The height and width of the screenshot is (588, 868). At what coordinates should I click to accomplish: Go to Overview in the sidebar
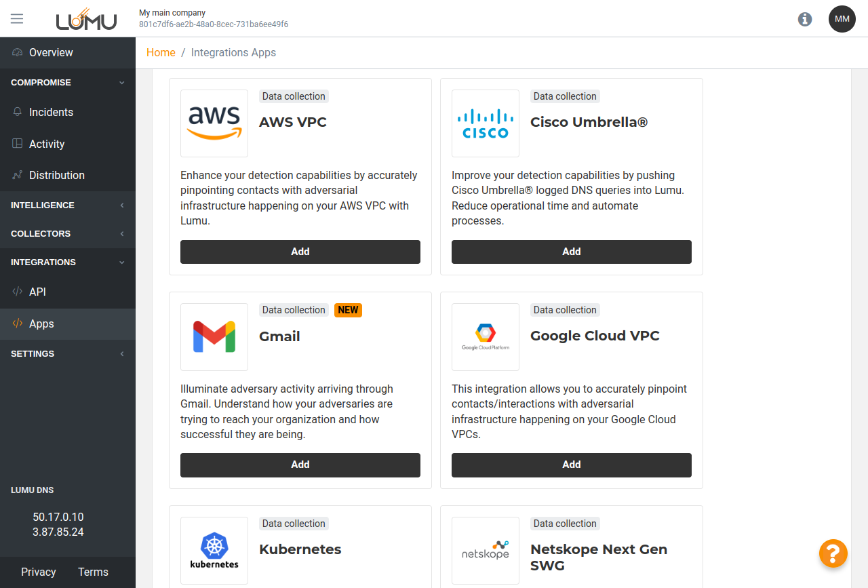(51, 53)
